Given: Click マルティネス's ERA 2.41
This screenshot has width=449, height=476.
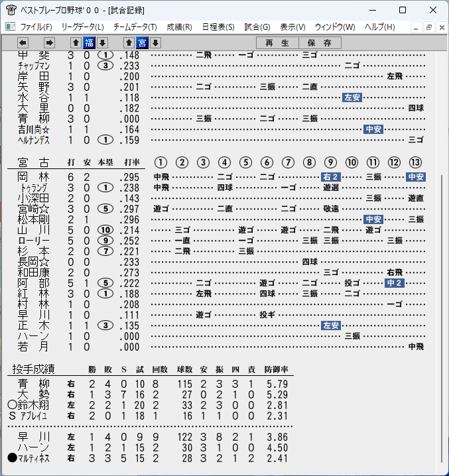Looking at the screenshot, I should pos(277,458).
